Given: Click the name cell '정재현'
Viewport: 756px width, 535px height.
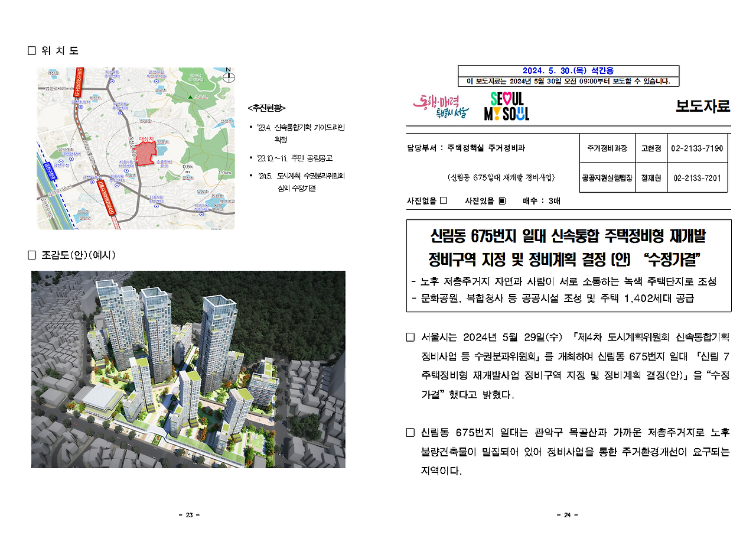Looking at the screenshot, I should [x=651, y=178].
